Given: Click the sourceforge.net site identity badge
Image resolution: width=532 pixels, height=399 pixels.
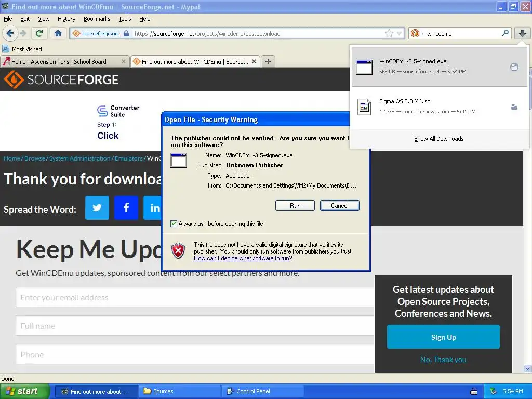Looking at the screenshot, I should coord(100,34).
